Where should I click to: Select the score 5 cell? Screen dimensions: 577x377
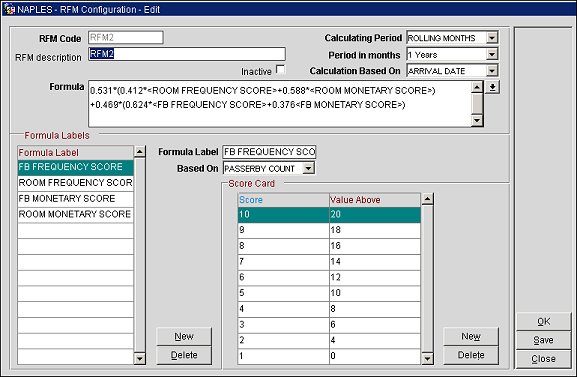[x=283, y=293]
